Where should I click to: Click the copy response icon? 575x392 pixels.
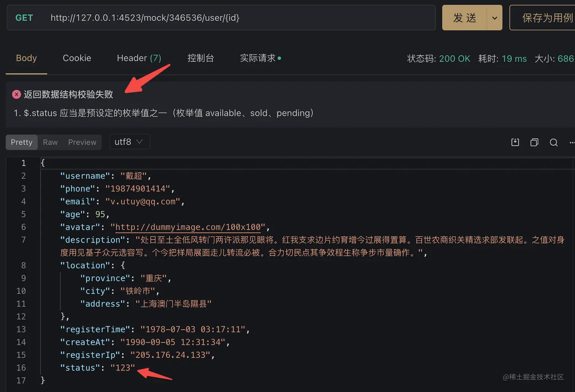pyautogui.click(x=534, y=142)
